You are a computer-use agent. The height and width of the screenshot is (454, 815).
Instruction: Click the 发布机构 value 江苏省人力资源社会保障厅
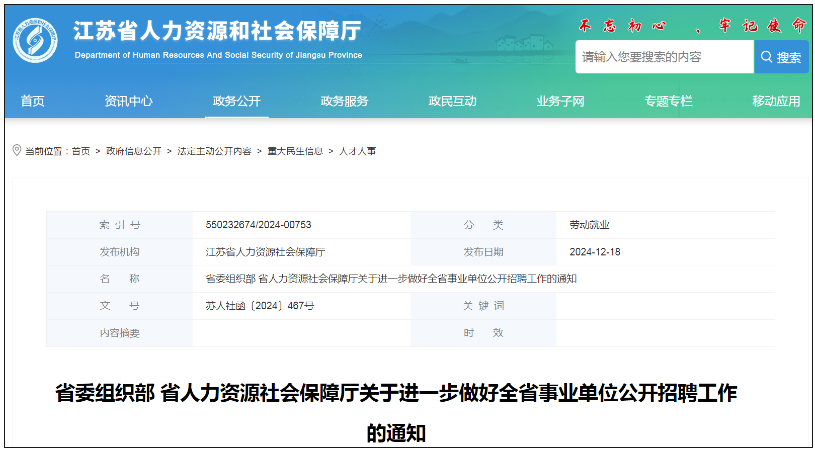point(265,252)
